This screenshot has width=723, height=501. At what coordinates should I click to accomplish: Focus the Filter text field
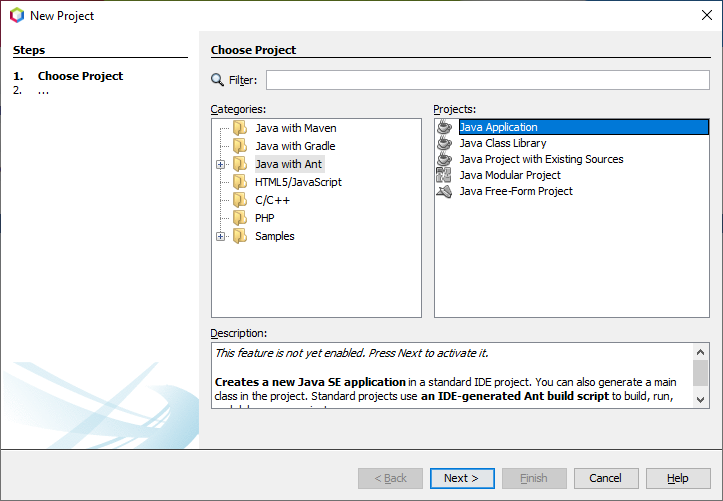[488, 80]
